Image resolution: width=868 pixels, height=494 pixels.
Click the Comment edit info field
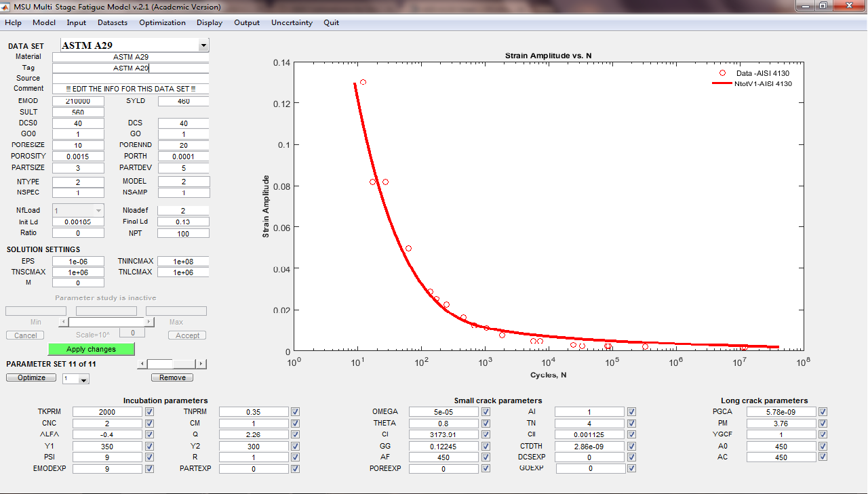(132, 88)
